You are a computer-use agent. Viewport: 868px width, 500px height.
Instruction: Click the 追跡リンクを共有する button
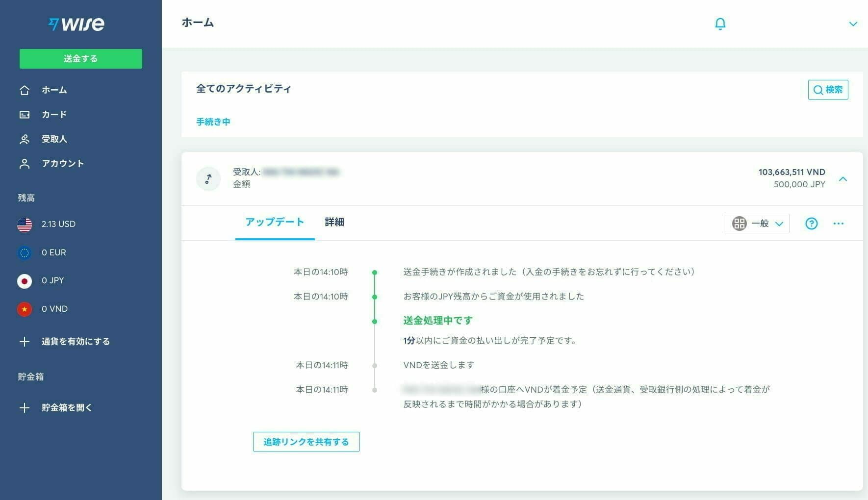coord(306,442)
